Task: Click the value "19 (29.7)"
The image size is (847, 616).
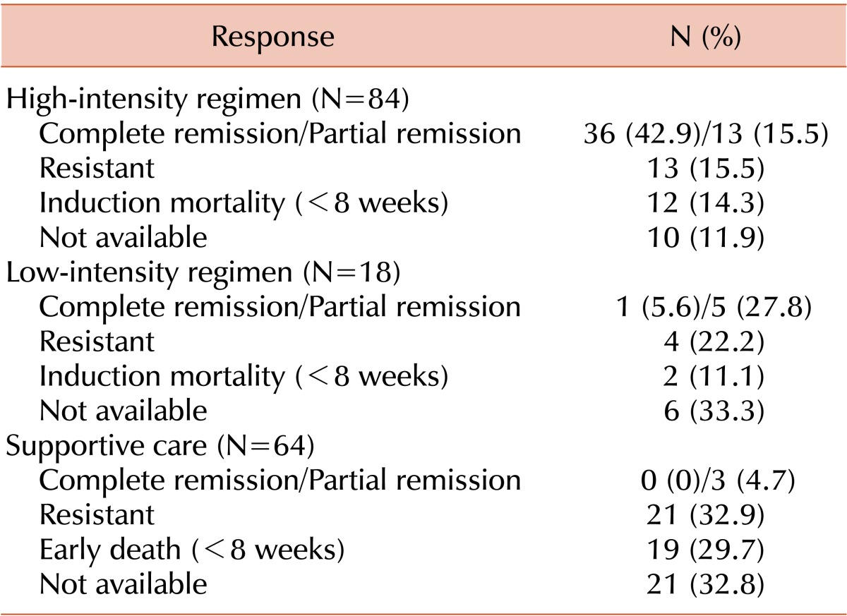Action: pyautogui.click(x=703, y=550)
